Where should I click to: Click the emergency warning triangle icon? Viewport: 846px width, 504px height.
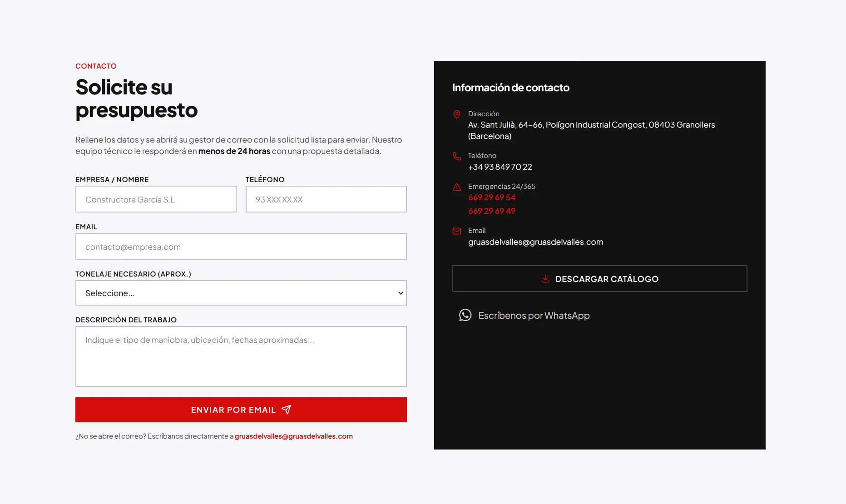click(457, 187)
